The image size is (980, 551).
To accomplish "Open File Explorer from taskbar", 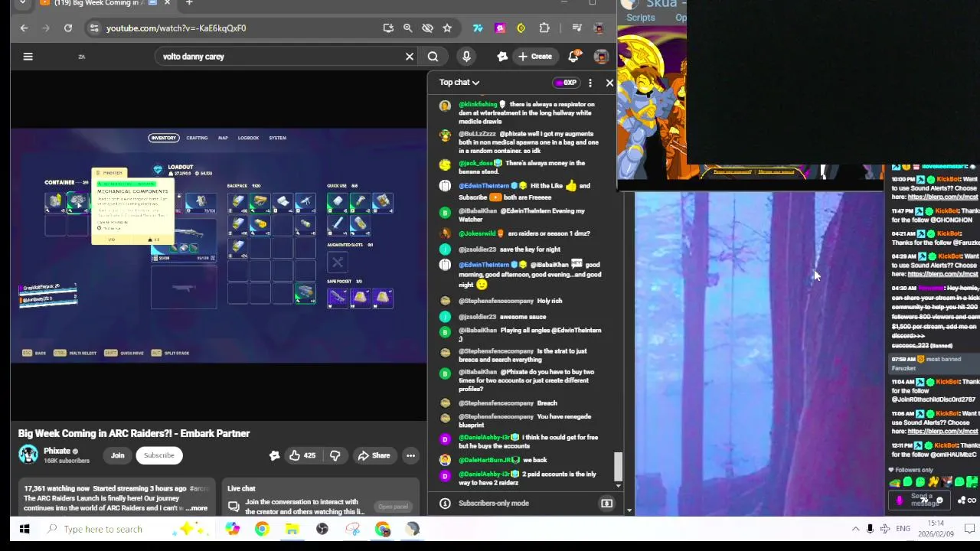I will coord(292,529).
